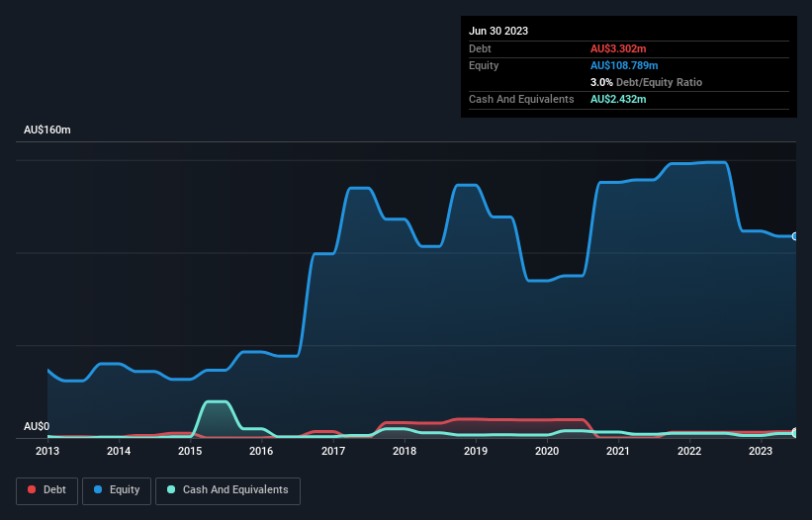Click the AU$0 y-axis label
This screenshot has height=520, width=812.
tap(37, 426)
